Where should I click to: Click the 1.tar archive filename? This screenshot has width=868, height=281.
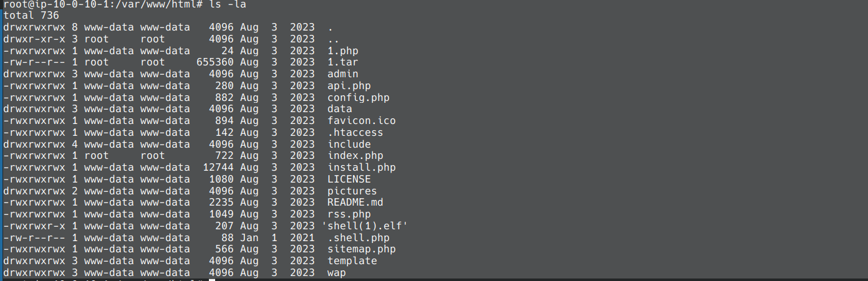343,62
